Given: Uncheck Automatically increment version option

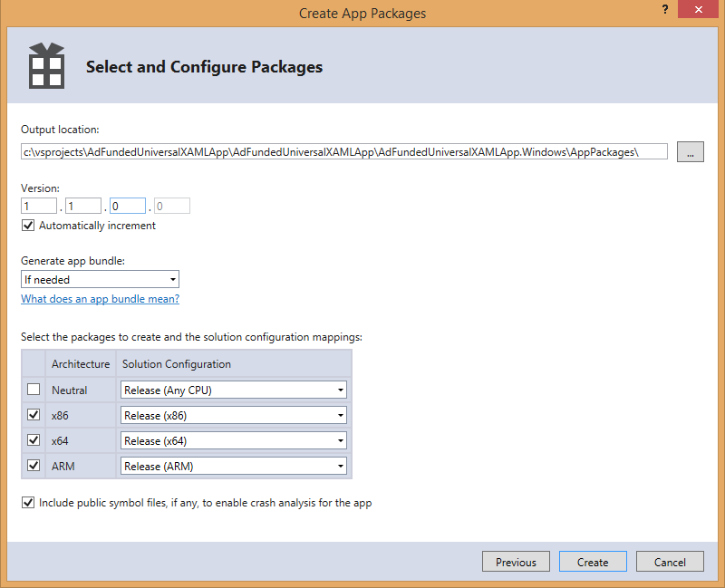Looking at the screenshot, I should coord(27,225).
